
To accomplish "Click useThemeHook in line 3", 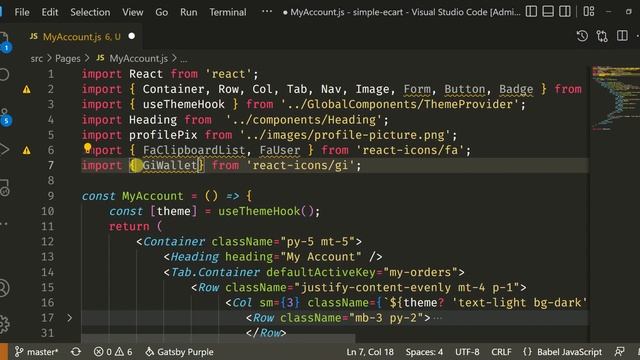I will (184, 104).
